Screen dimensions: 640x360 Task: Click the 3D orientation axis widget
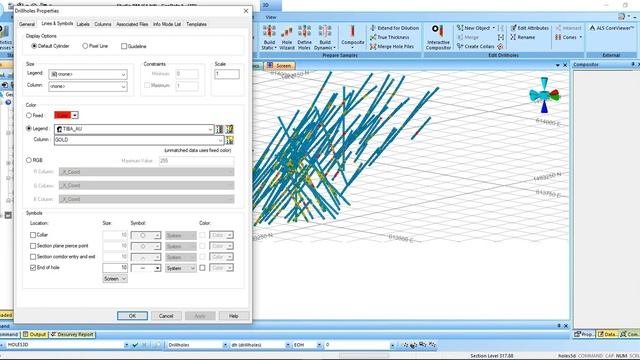click(x=544, y=95)
